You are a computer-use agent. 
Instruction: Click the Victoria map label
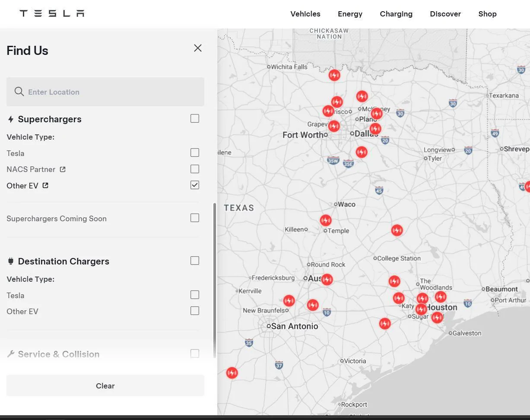[x=355, y=361]
